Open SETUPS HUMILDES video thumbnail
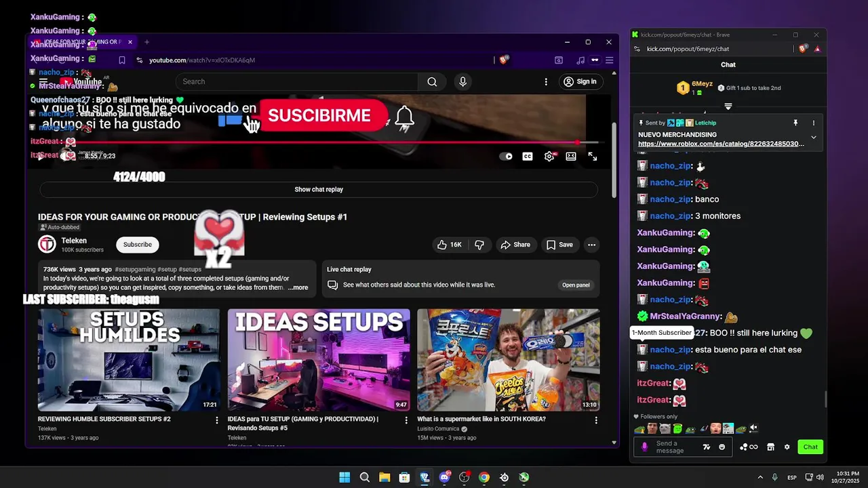The width and height of the screenshot is (868, 488). tap(129, 360)
